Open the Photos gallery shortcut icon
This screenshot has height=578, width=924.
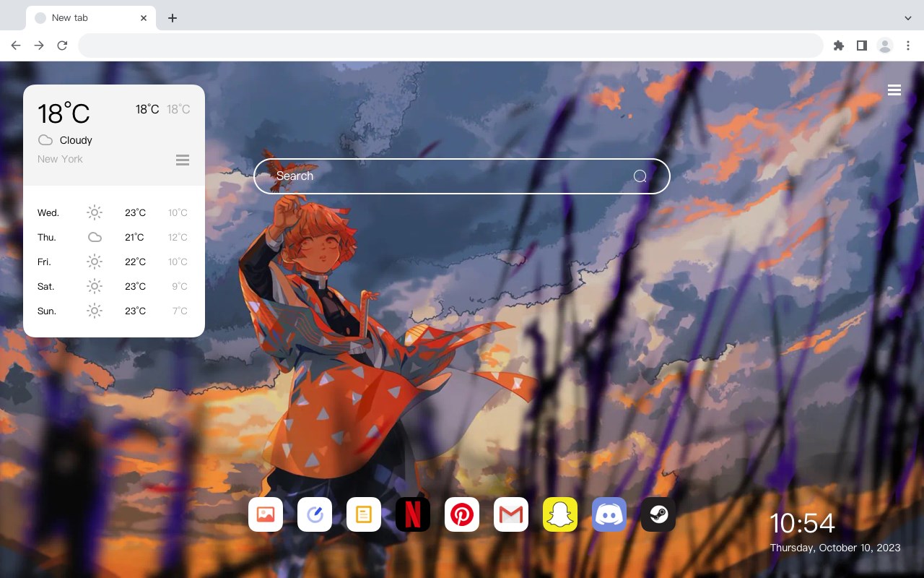pyautogui.click(x=266, y=514)
